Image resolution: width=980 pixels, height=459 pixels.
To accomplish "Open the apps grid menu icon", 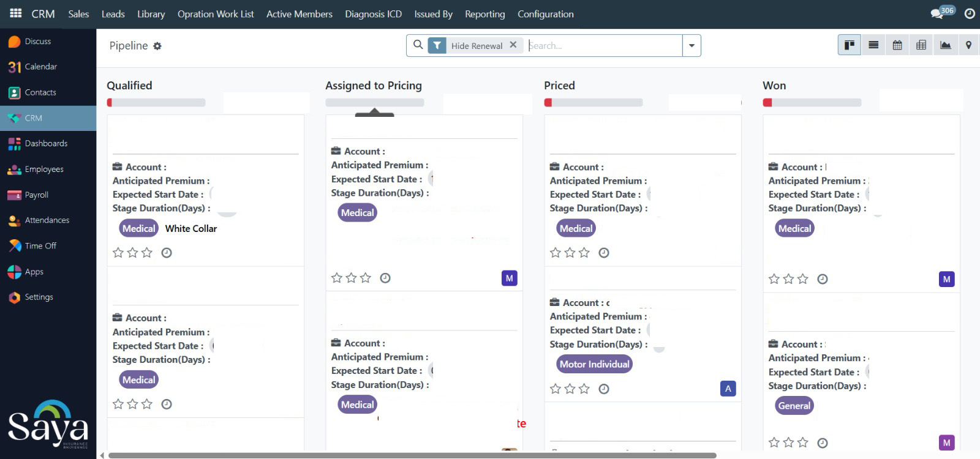I will coord(16,13).
